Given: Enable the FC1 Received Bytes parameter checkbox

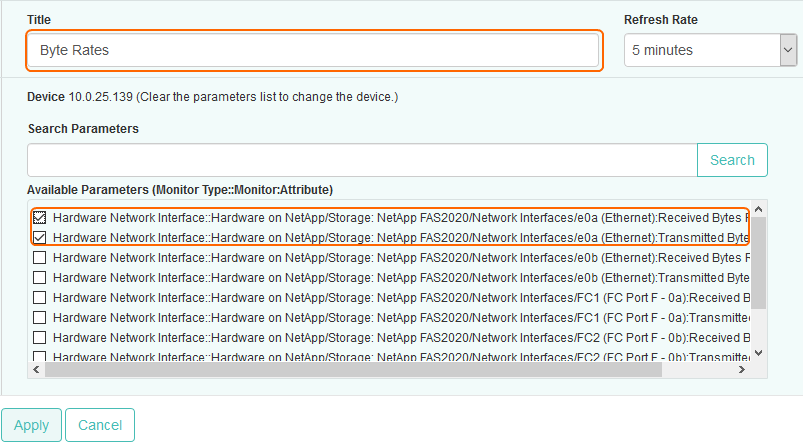Looking at the screenshot, I should (39, 297).
